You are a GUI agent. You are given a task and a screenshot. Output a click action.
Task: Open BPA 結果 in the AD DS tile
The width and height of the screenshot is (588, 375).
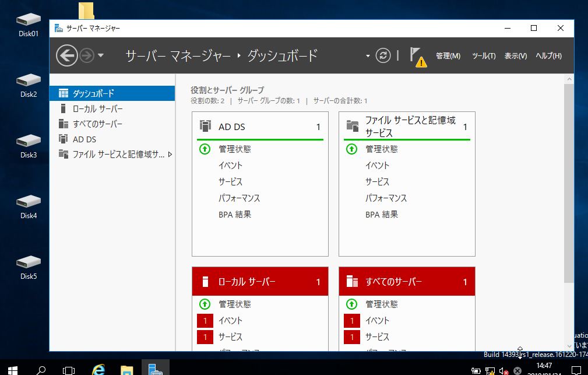(235, 215)
